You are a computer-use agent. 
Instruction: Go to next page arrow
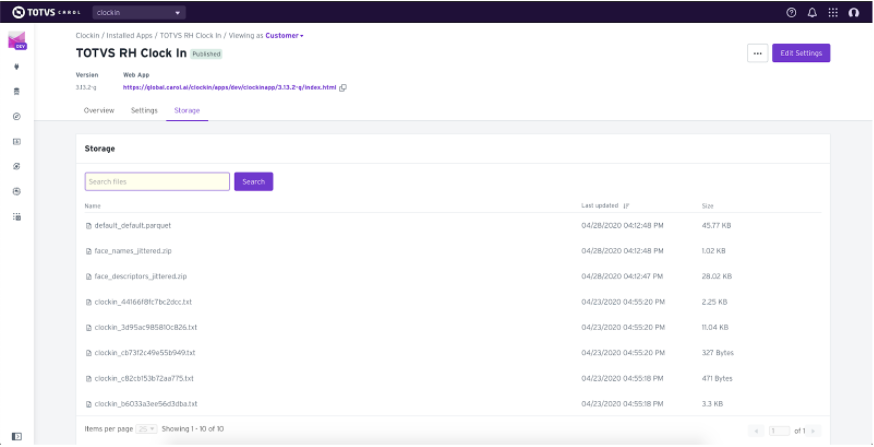[x=813, y=431]
